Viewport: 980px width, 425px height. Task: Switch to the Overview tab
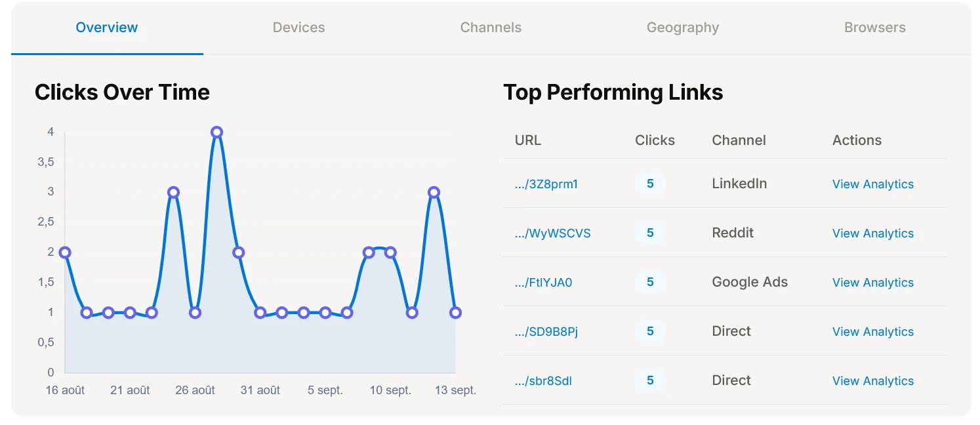(x=107, y=28)
